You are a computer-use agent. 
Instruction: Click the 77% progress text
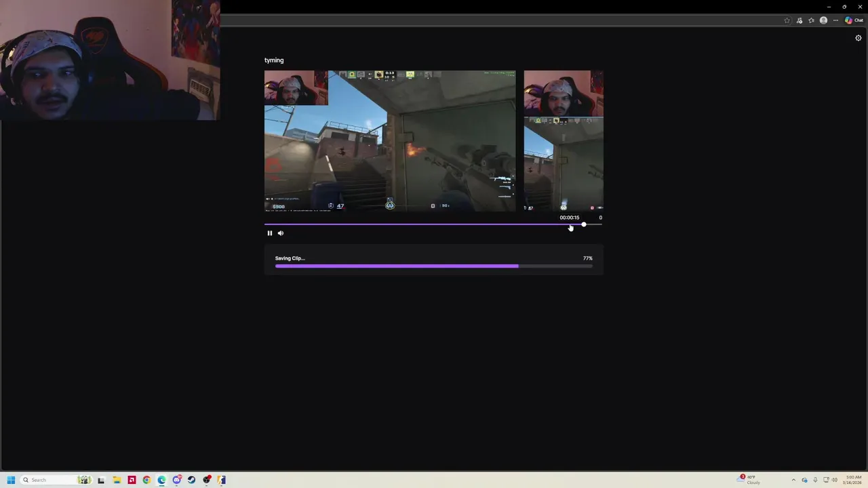[588, 258]
